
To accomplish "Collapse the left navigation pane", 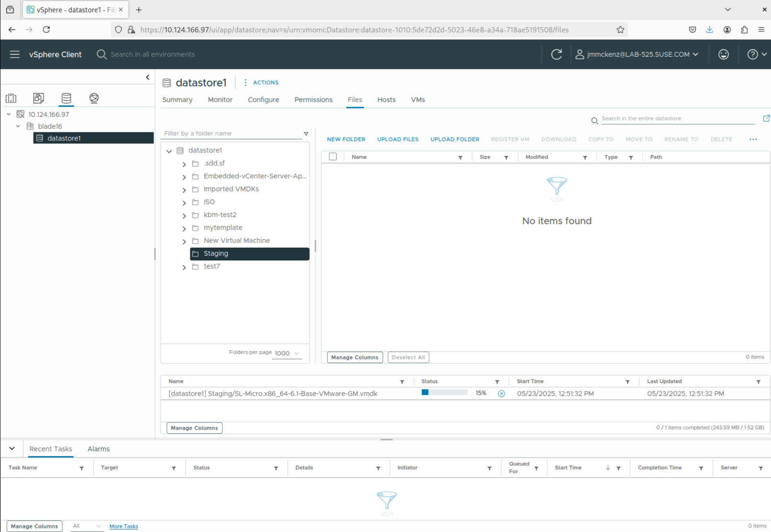I will coord(148,77).
